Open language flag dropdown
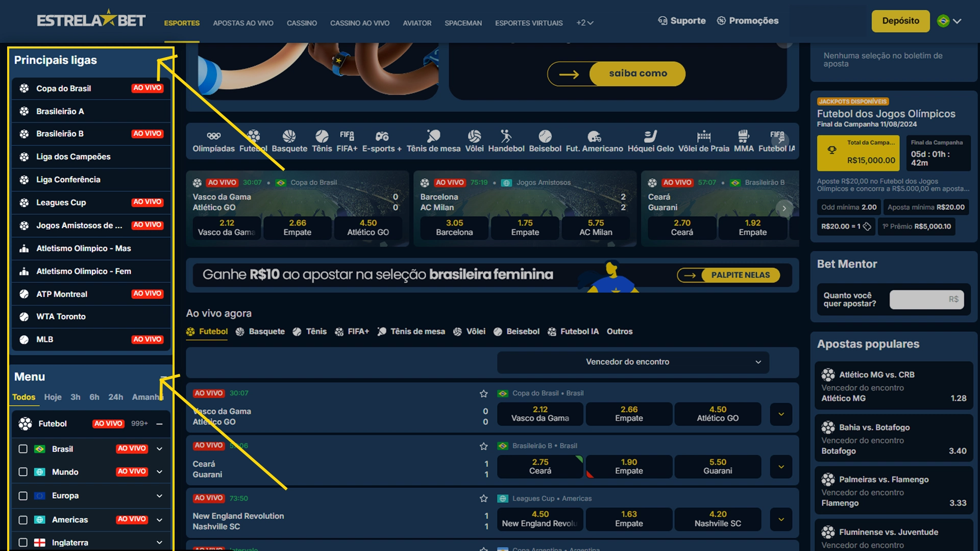The height and width of the screenshot is (551, 980). [949, 21]
